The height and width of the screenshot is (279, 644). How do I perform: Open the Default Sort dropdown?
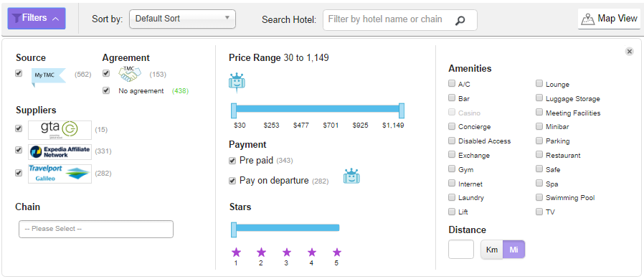click(182, 19)
